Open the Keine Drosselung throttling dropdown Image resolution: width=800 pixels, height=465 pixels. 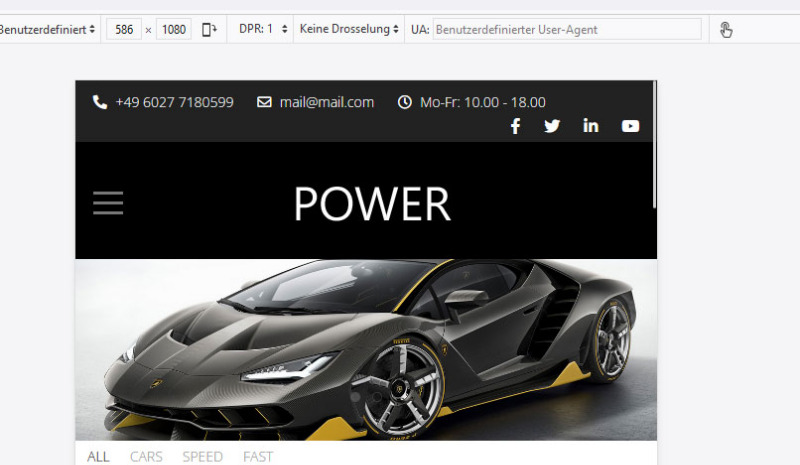coord(349,29)
